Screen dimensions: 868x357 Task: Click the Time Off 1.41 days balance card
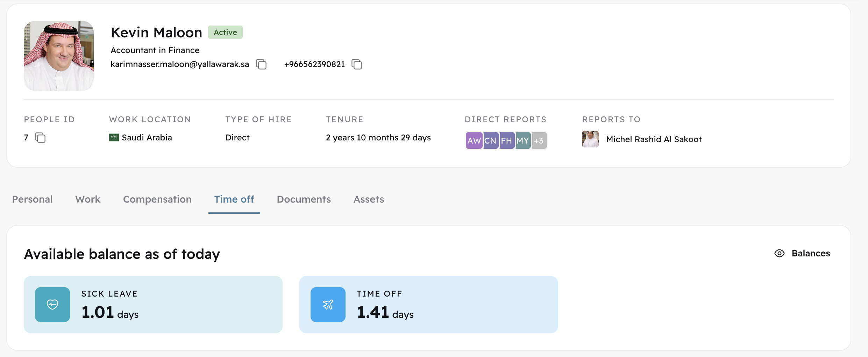pyautogui.click(x=428, y=304)
